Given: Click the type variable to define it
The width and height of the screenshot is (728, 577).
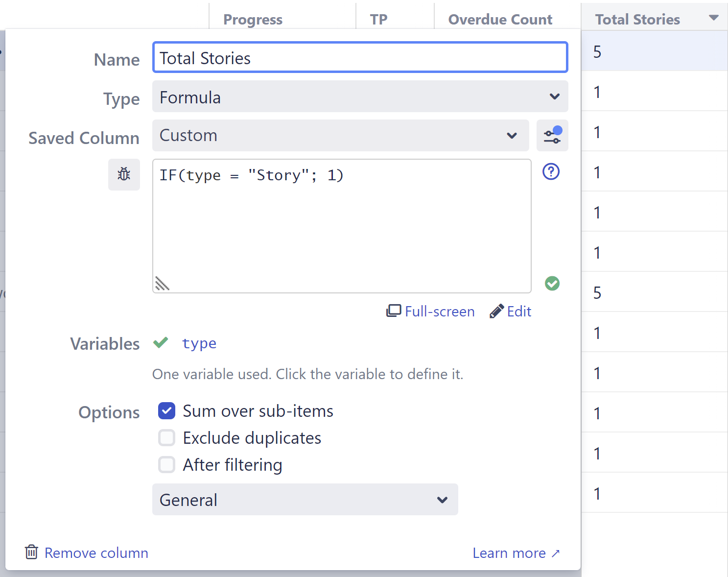Looking at the screenshot, I should tap(199, 343).
